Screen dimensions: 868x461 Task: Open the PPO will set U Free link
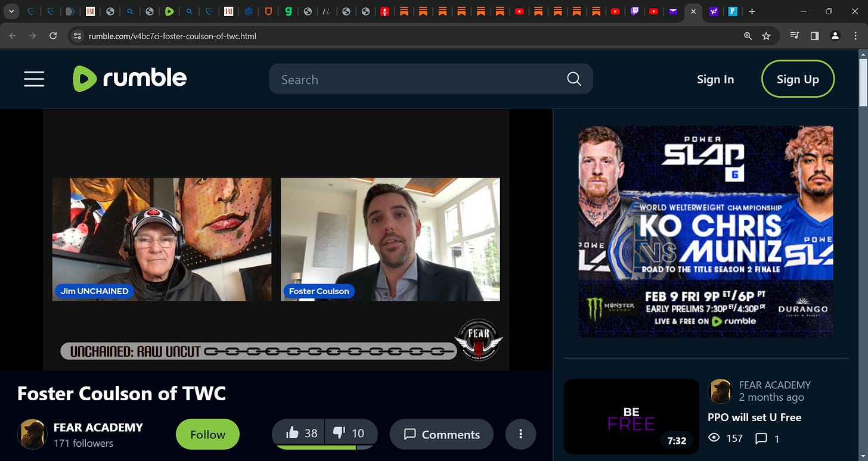[755, 417]
